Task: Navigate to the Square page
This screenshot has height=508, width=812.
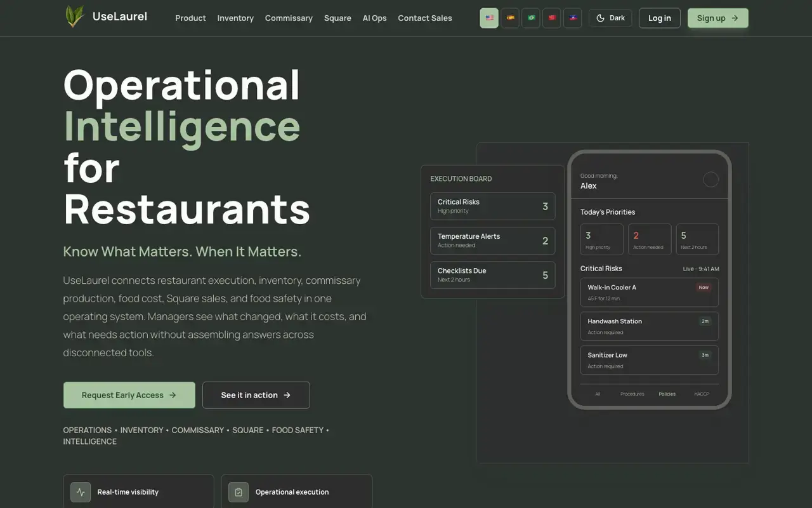Action: [x=337, y=18]
